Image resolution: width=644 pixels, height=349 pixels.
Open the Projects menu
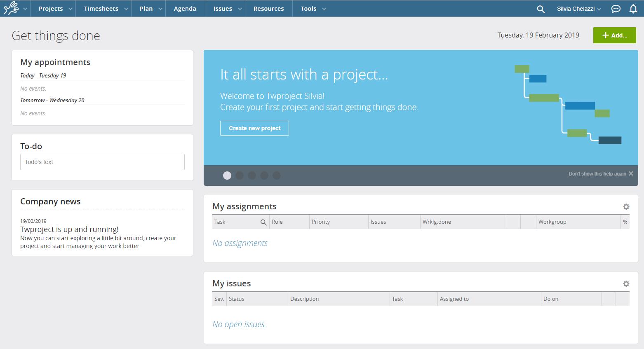(51, 9)
